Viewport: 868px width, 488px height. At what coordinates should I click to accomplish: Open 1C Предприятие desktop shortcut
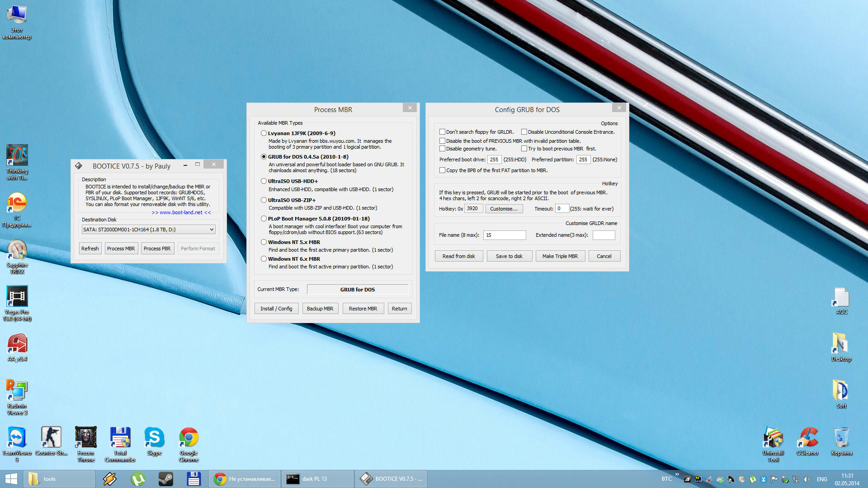[17, 210]
